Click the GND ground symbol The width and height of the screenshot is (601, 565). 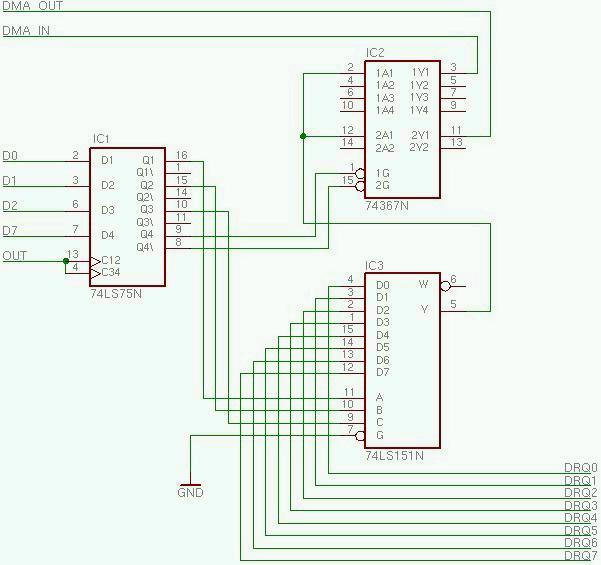click(x=190, y=482)
